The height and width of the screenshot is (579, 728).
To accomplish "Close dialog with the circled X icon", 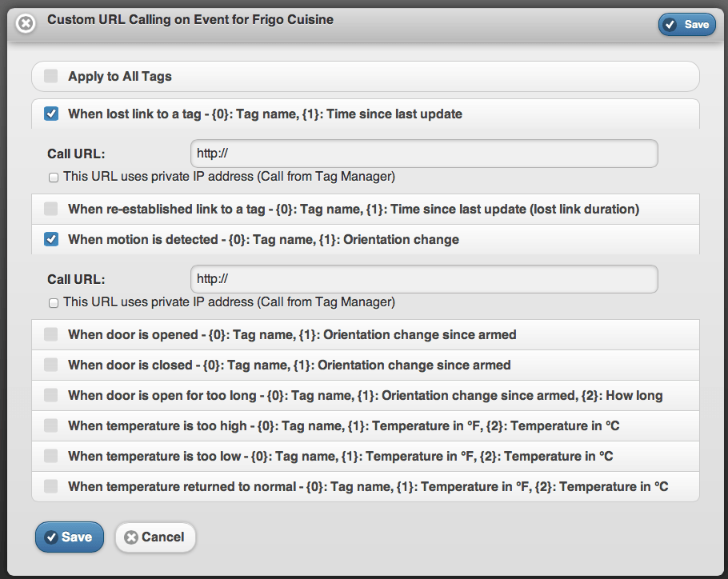I will tap(26, 23).
